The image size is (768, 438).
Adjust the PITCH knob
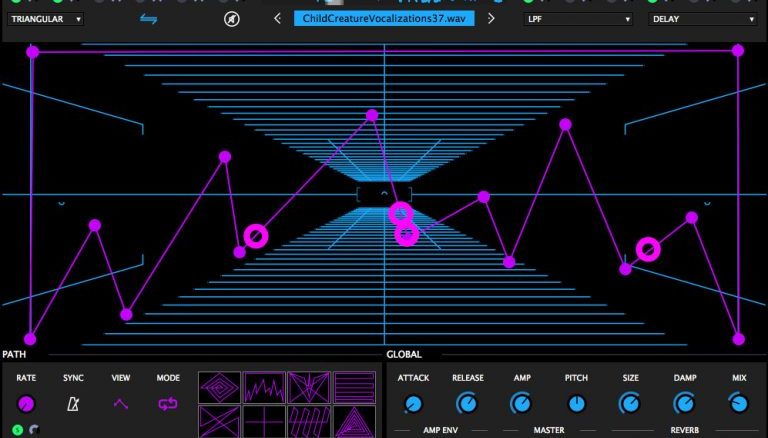[576, 404]
